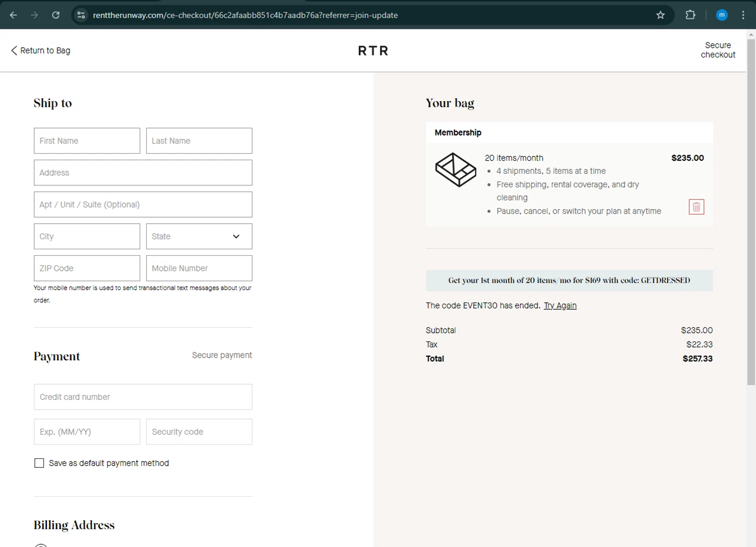The height and width of the screenshot is (547, 756).
Task: Open the Chrome three-dot menu
Action: click(743, 15)
